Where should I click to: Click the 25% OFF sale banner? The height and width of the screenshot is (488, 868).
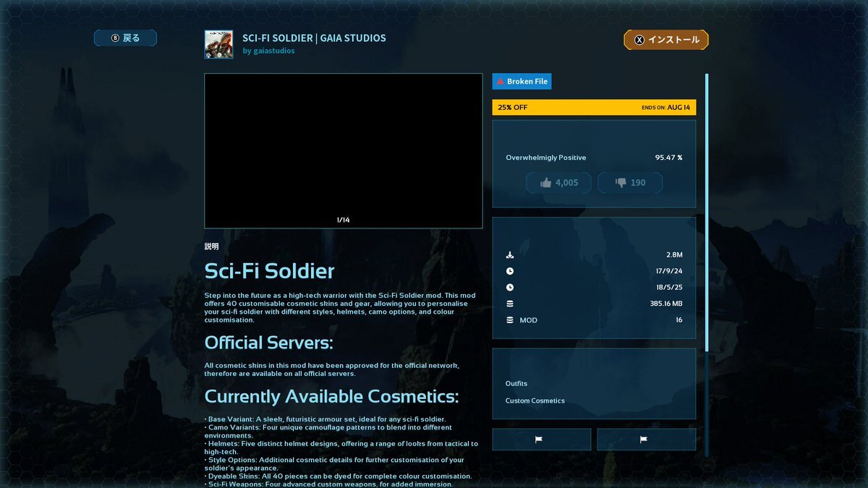point(594,108)
